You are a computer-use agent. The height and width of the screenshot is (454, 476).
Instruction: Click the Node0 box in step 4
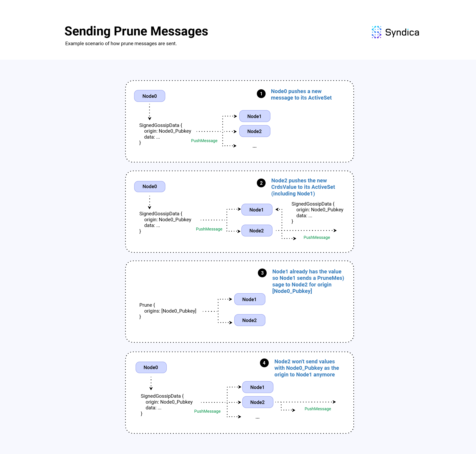151,367
